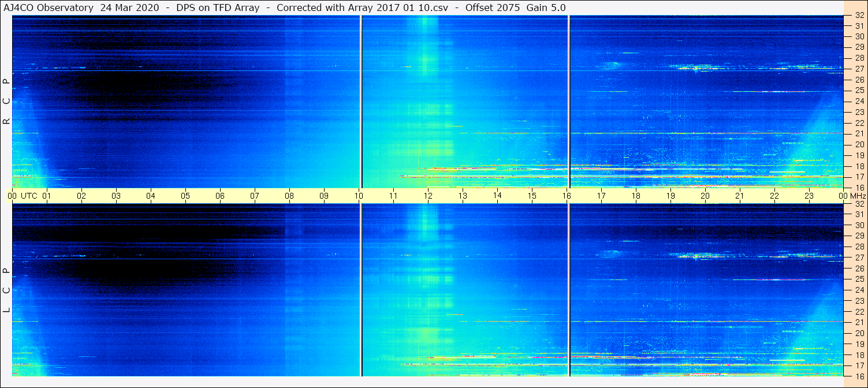Select the 21 hour tick label on time axis
868x388 pixels.
pos(740,196)
